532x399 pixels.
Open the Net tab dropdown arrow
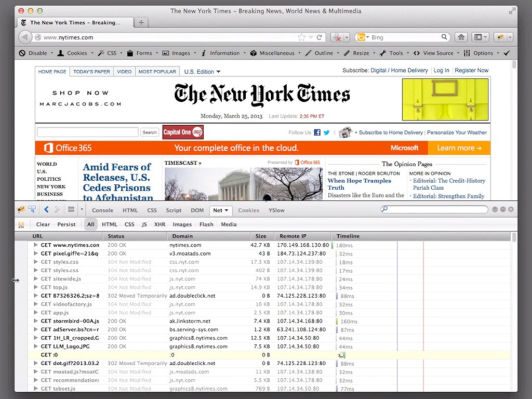(227, 210)
